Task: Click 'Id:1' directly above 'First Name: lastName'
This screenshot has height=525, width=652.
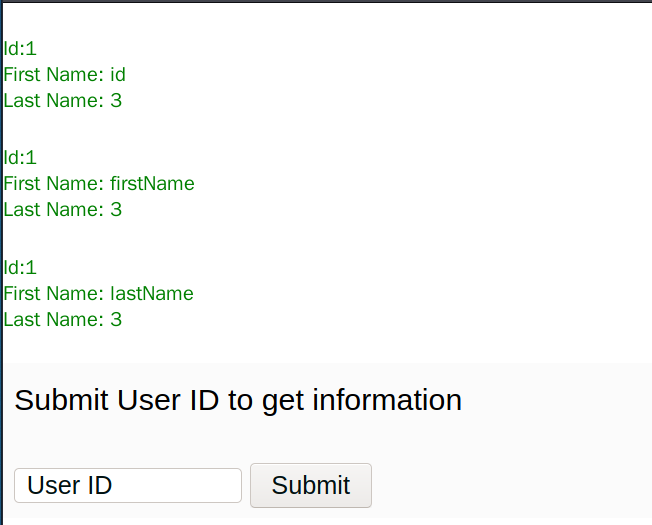Action: click(20, 267)
